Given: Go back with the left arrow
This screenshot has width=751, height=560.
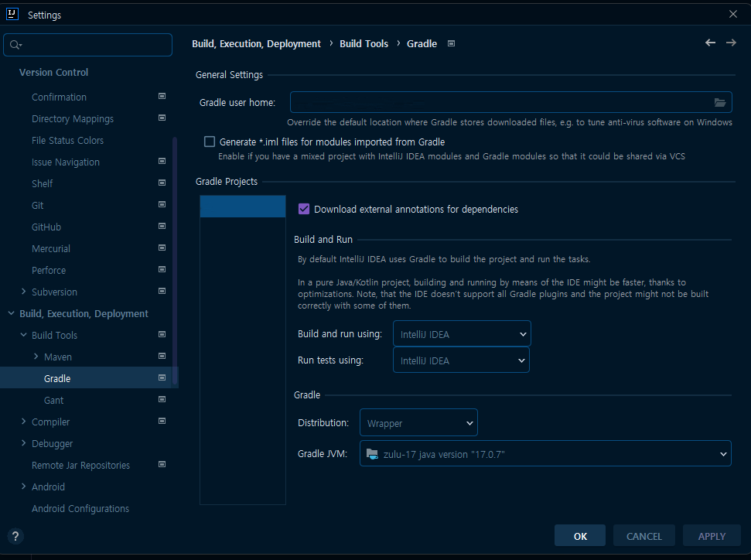Looking at the screenshot, I should [710, 43].
